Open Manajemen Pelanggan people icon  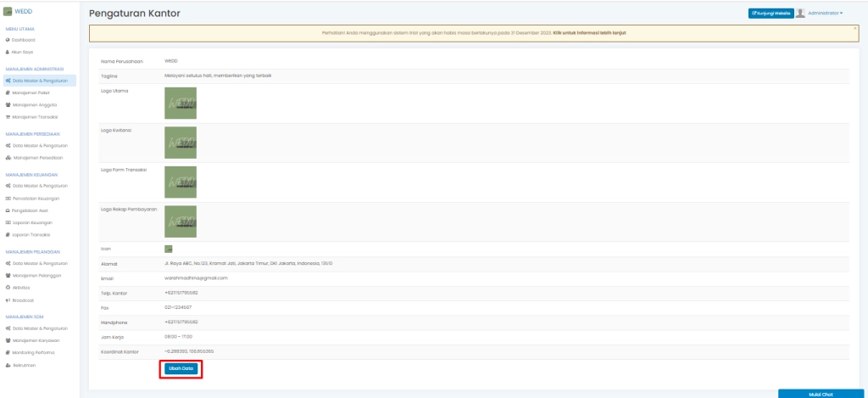[x=8, y=276]
